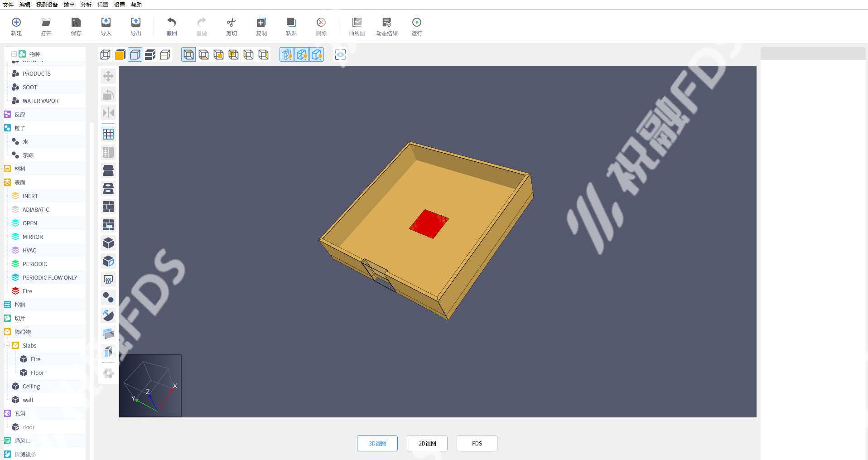
Task: Click the red fire patch in the 3D model
Action: pyautogui.click(x=429, y=224)
